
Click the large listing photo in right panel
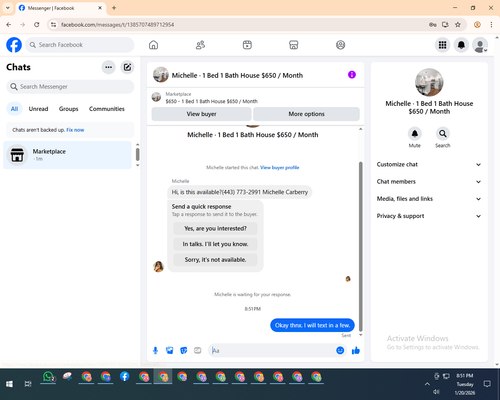(x=429, y=83)
